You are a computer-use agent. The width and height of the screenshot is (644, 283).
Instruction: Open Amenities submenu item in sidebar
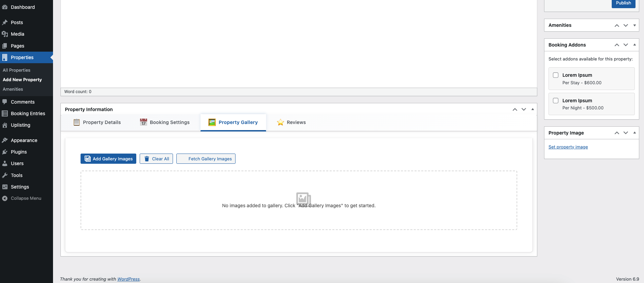(13, 89)
